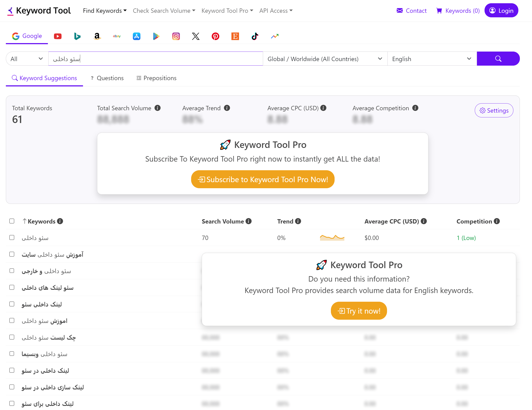Choose the Etsy keyword source icon
532x410 pixels.
(x=235, y=36)
